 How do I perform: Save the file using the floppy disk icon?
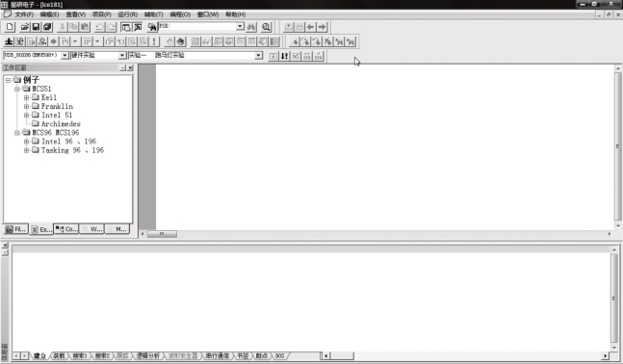pos(36,27)
